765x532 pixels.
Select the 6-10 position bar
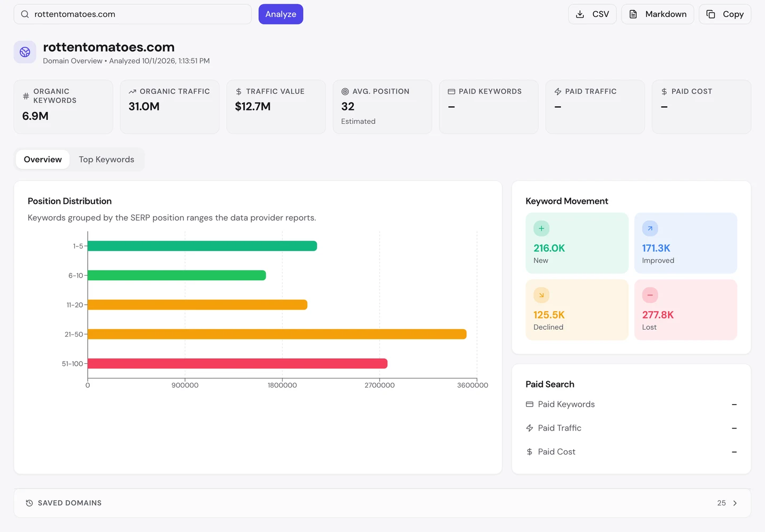coord(177,276)
